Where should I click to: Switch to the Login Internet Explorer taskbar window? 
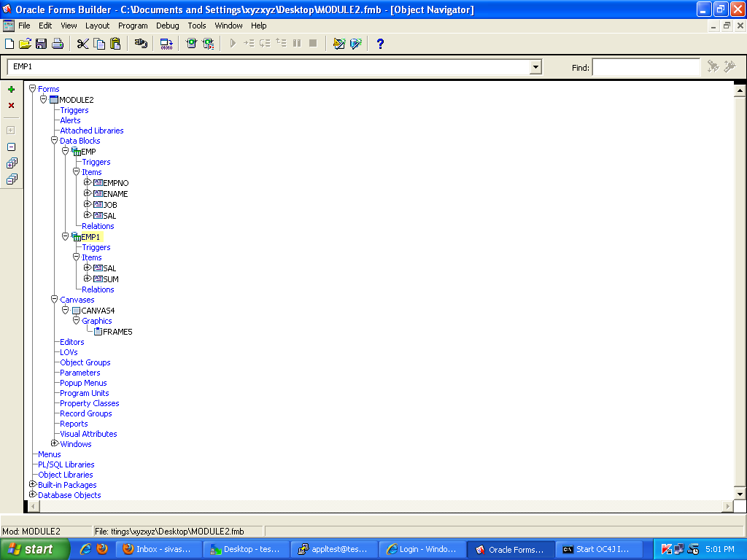[x=422, y=549]
